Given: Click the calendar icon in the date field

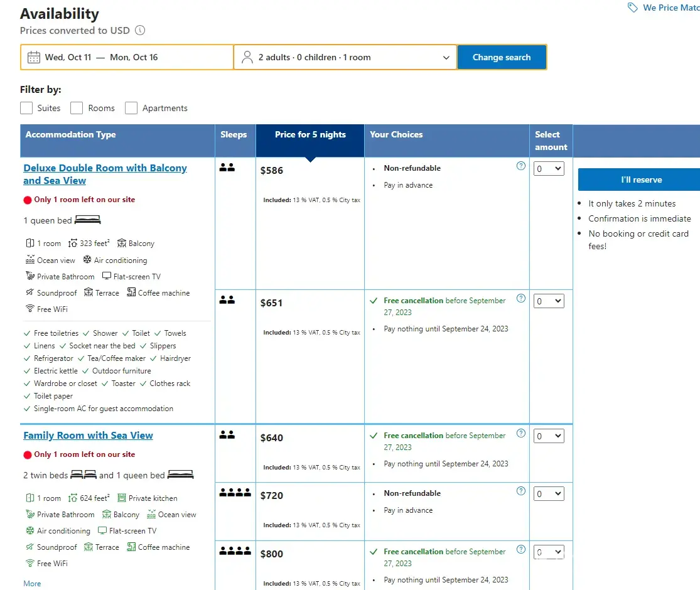Looking at the screenshot, I should point(34,57).
